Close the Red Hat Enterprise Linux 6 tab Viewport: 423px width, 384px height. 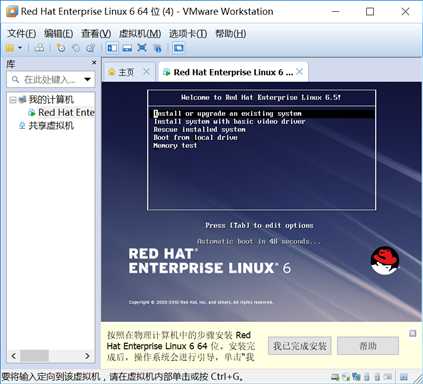point(299,71)
